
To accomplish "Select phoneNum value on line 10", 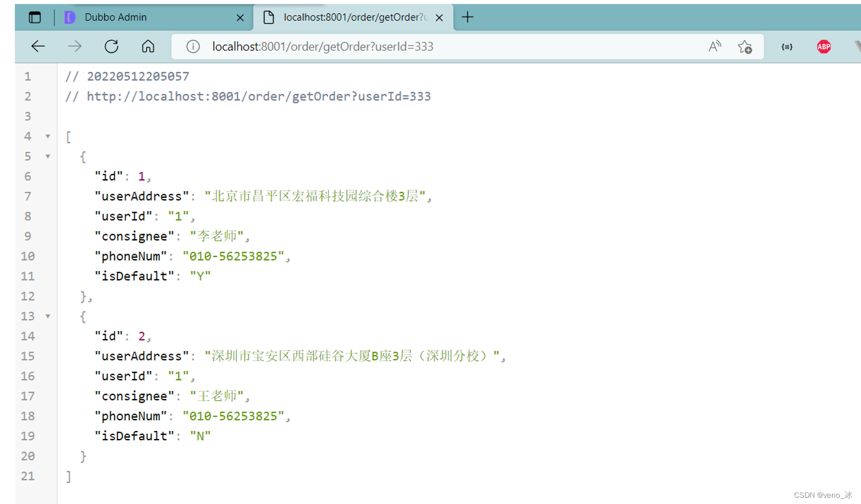I will click(233, 256).
